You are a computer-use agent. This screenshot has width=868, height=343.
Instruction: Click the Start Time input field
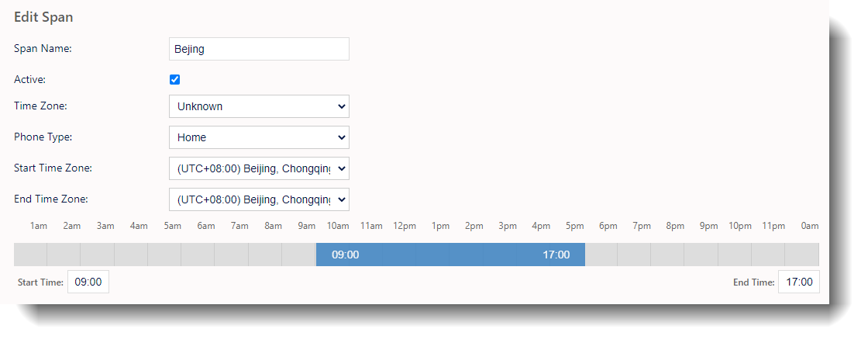coord(88,282)
